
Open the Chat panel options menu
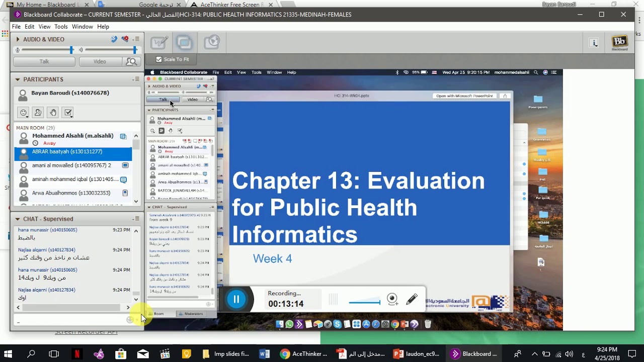[x=136, y=219]
